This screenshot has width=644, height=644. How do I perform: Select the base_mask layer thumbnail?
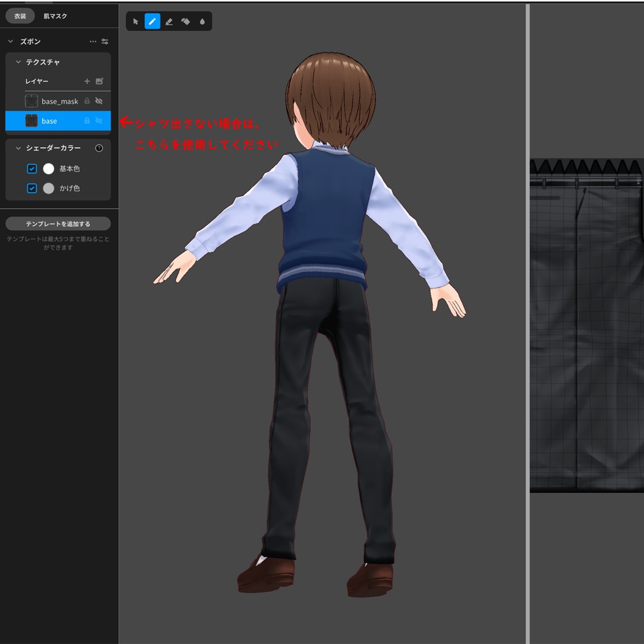tap(31, 101)
